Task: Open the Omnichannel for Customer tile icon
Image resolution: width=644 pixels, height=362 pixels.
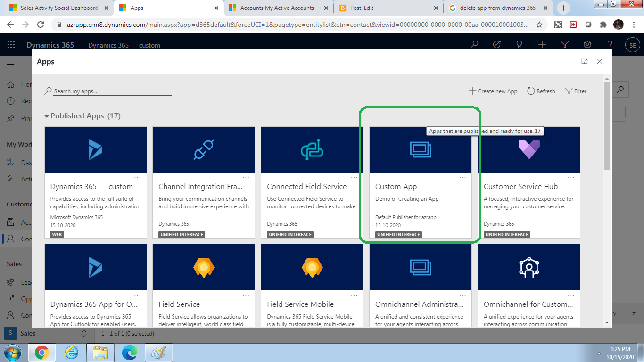Action: pos(529,267)
